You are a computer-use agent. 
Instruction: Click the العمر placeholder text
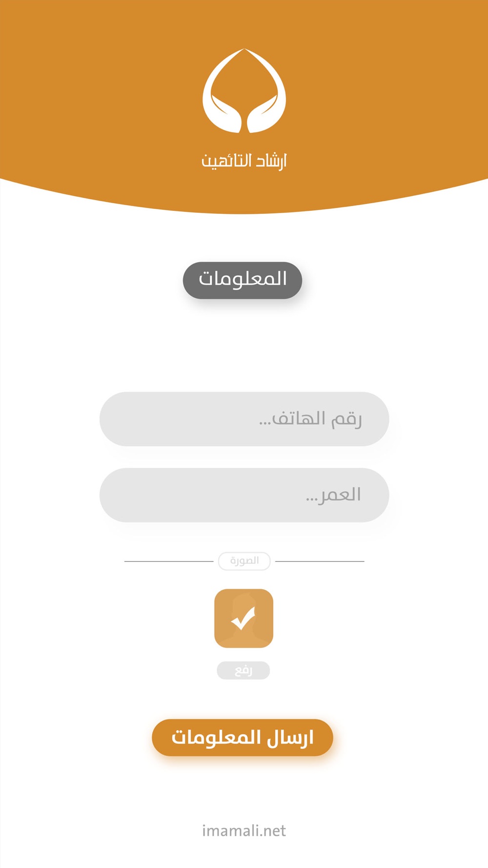pyautogui.click(x=334, y=495)
